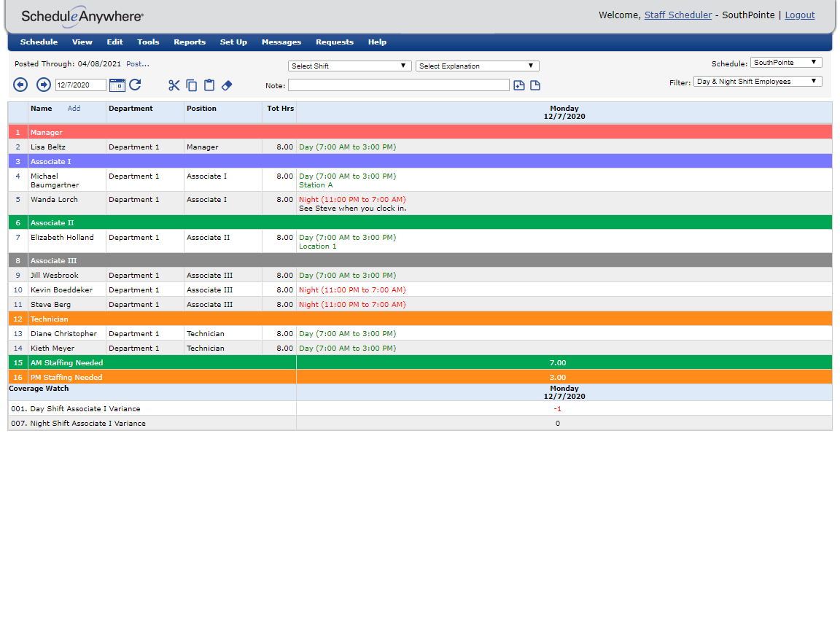Open the calendar date picker icon

pos(117,85)
